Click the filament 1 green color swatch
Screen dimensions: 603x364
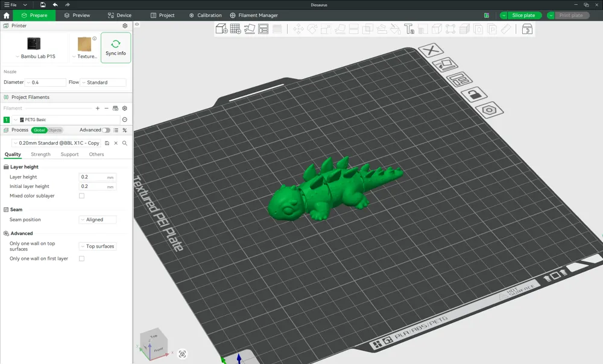point(7,119)
